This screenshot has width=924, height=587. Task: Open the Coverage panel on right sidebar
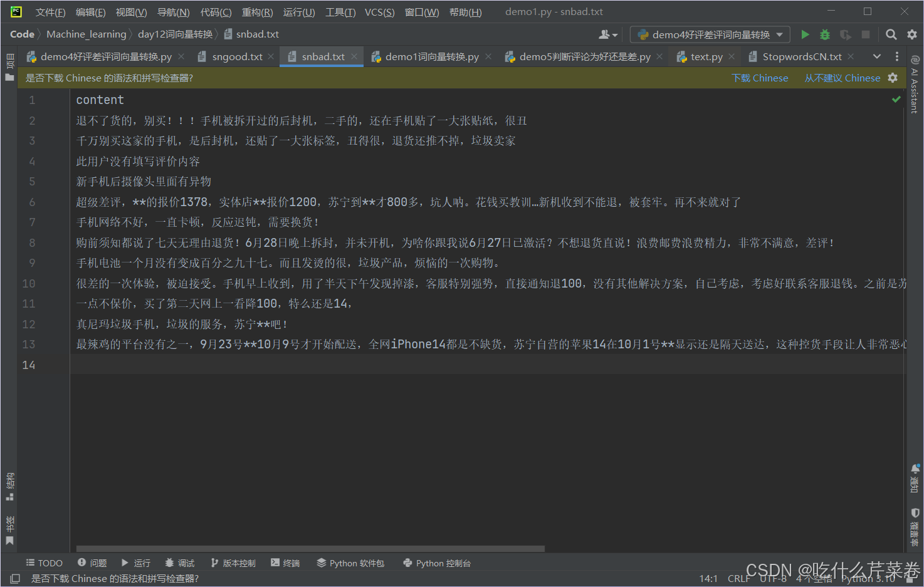[x=915, y=526]
